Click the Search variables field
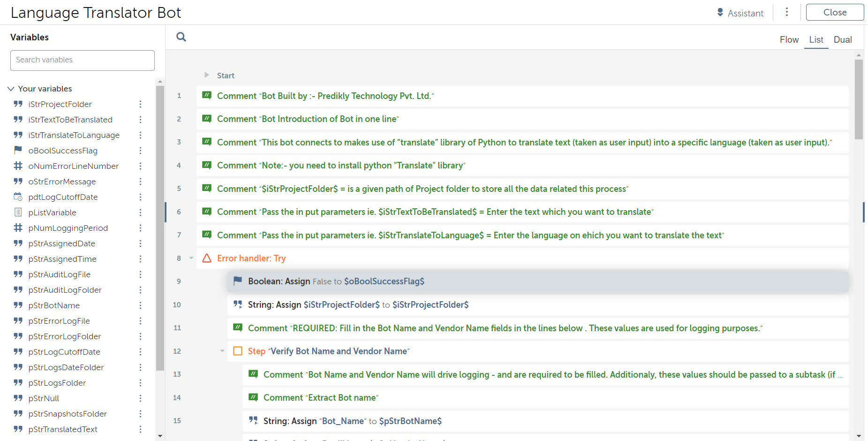The image size is (868, 441). pos(83,60)
